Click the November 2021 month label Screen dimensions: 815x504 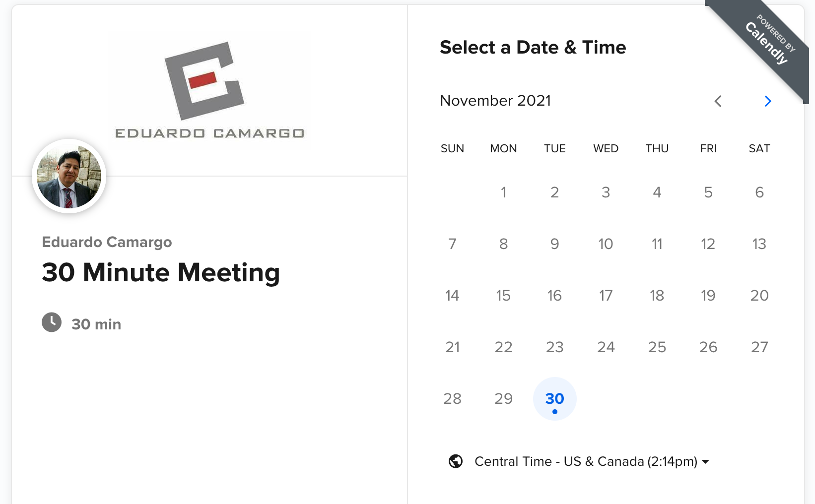[x=495, y=101]
